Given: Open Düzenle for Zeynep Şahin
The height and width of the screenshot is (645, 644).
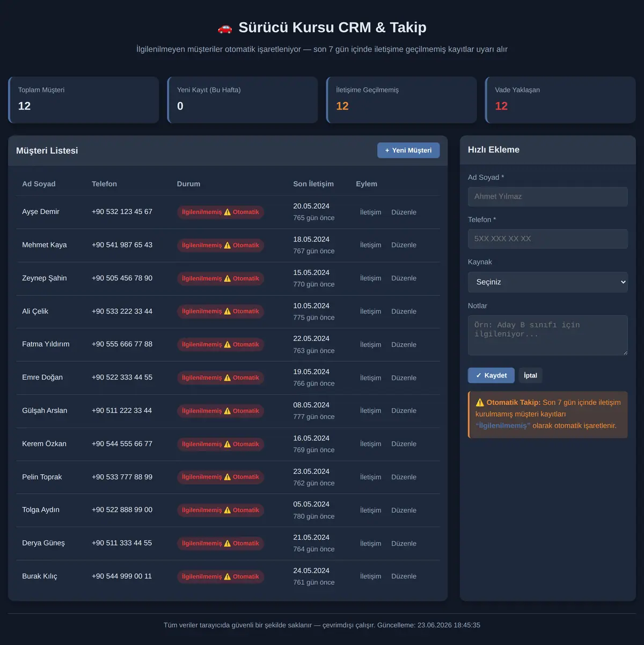Looking at the screenshot, I should point(404,278).
